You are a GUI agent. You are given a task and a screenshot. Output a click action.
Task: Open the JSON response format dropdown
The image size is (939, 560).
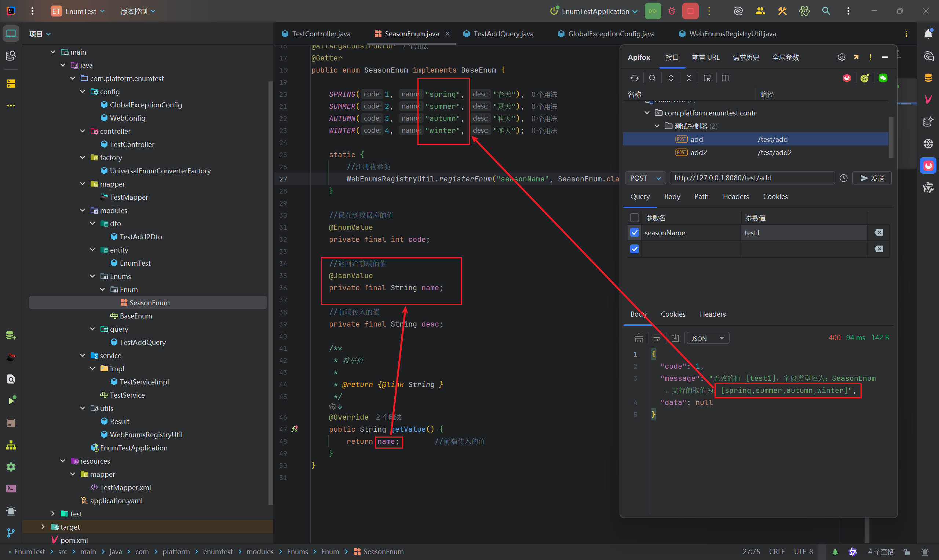pos(707,338)
